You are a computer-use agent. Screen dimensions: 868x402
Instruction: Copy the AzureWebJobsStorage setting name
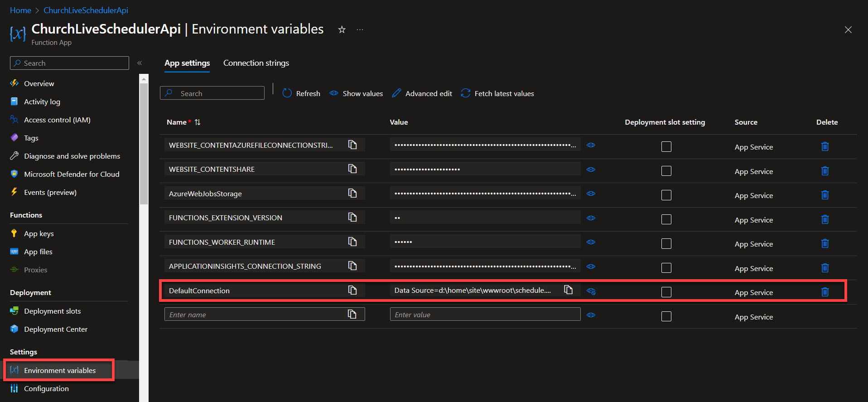[x=352, y=193]
